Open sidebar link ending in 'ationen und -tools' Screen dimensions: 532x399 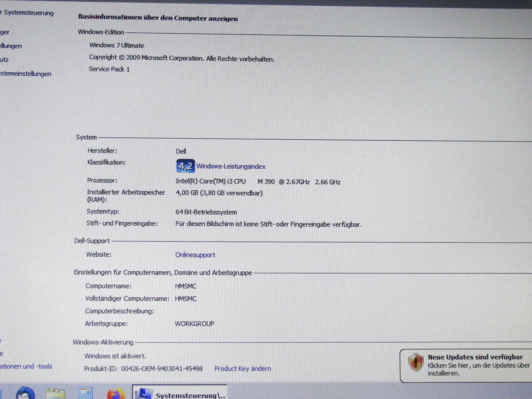coord(26,366)
